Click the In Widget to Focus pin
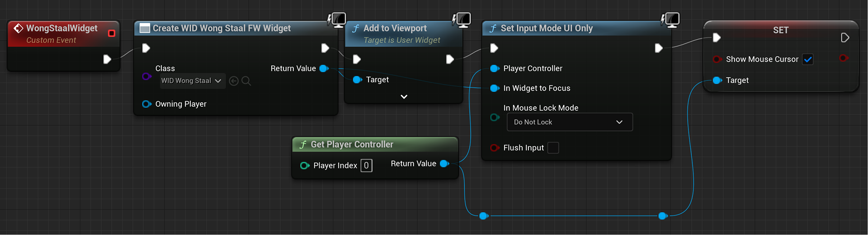The width and height of the screenshot is (868, 235). (x=494, y=88)
